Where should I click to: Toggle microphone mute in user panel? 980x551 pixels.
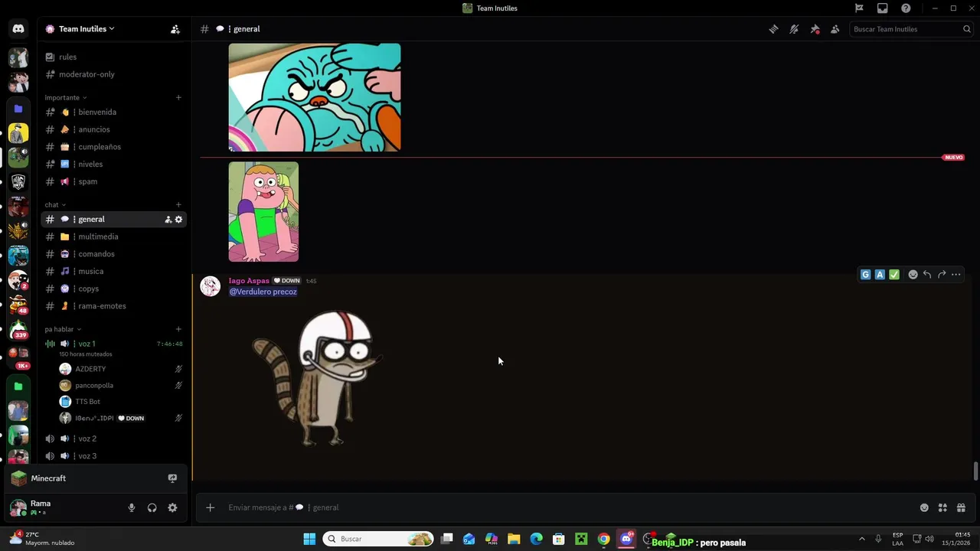[132, 507]
